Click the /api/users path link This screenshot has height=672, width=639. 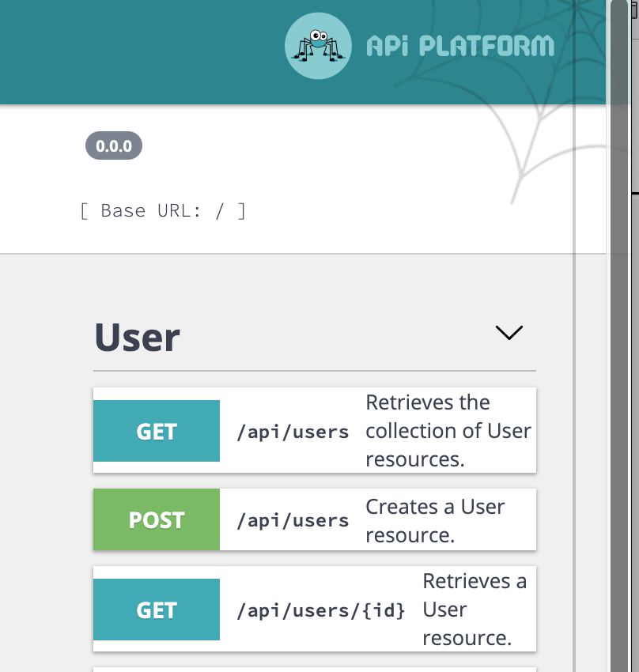[x=292, y=432]
